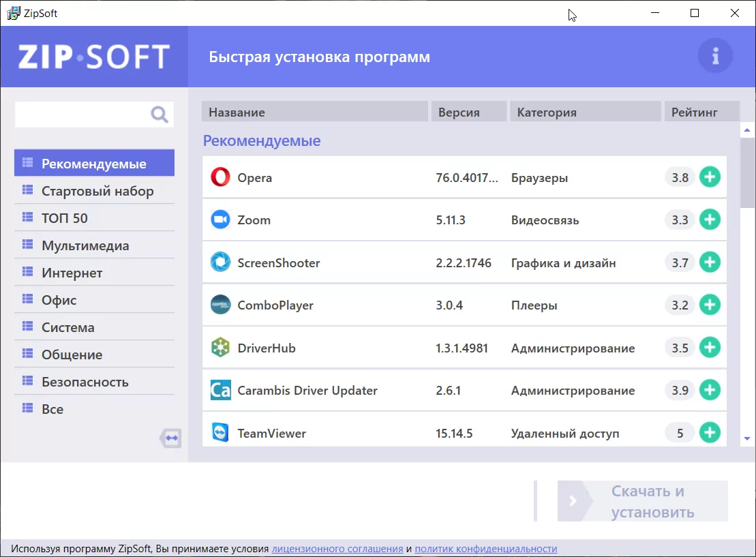Screen dimensions: 756x557
Task: Maximize the ZipSoft window
Action: pos(695,13)
